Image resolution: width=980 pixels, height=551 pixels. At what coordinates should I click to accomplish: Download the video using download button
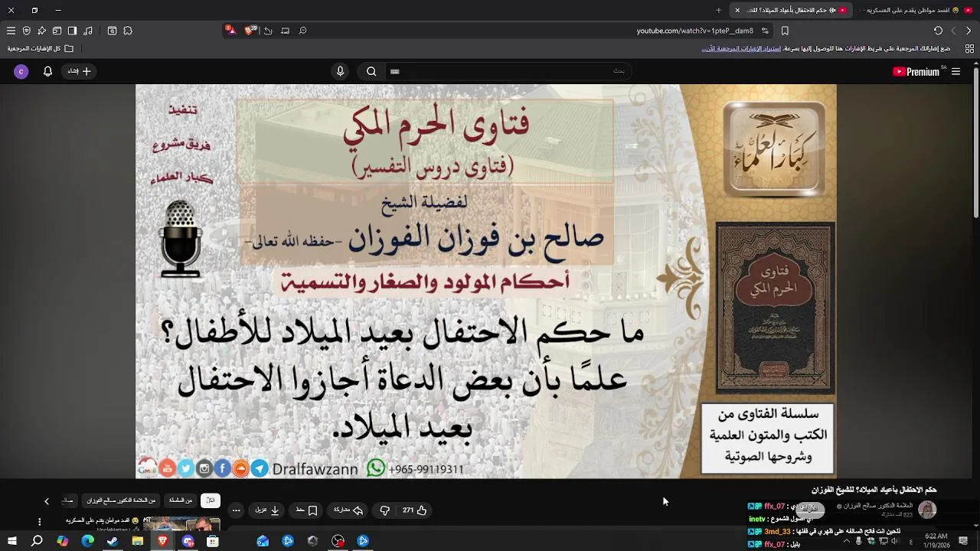click(267, 510)
